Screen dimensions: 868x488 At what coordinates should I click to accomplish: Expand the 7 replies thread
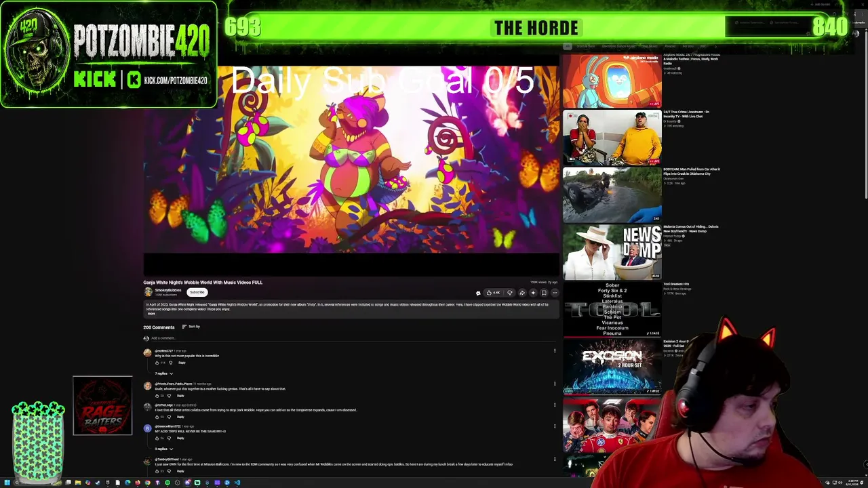coord(164,373)
